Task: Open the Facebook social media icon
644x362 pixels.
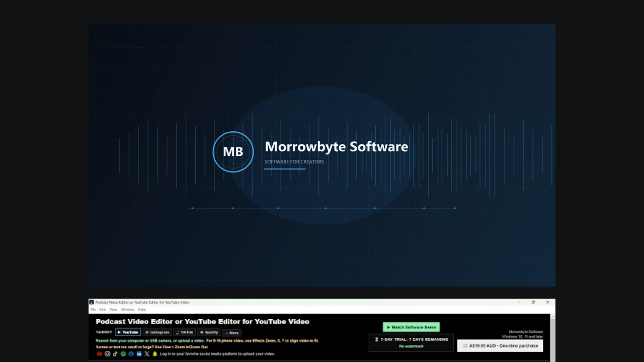Action: (x=131, y=354)
